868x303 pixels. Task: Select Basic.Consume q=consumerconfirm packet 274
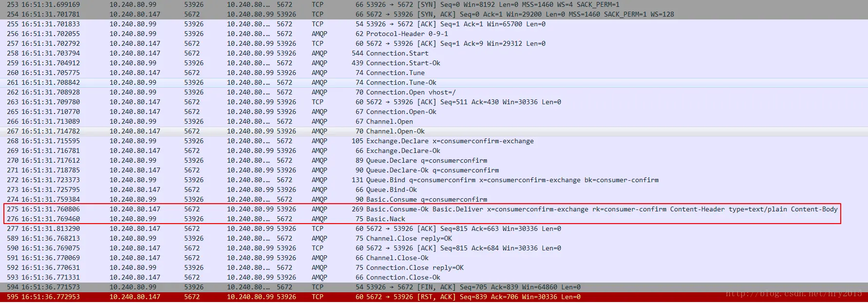[x=434, y=199]
